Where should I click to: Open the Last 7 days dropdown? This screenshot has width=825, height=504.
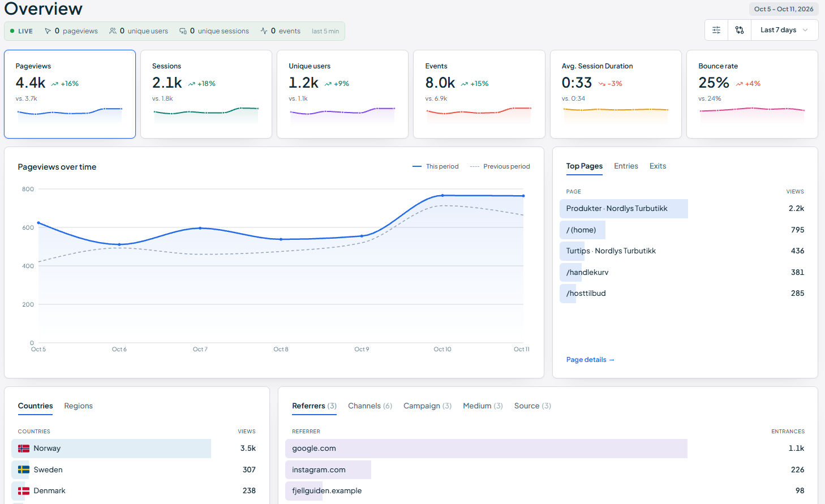(x=785, y=30)
